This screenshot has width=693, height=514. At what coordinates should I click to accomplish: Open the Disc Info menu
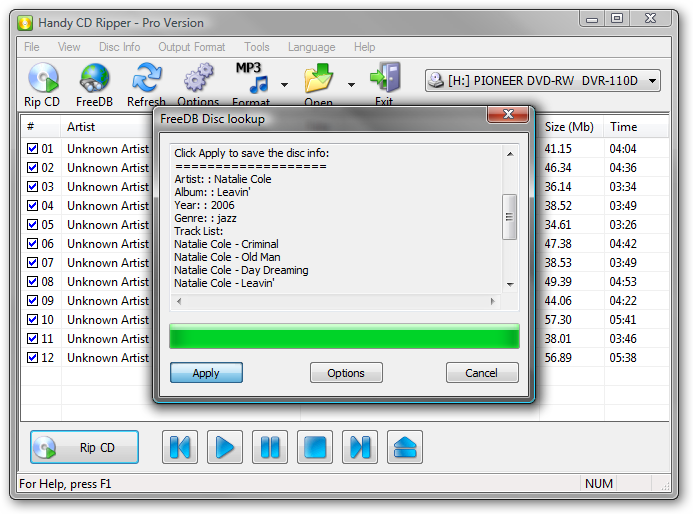click(119, 47)
